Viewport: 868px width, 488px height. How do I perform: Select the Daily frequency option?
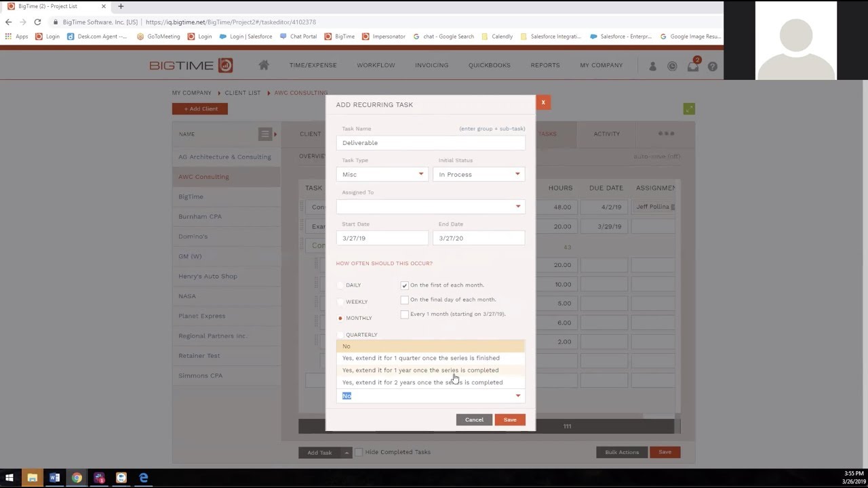pyautogui.click(x=340, y=285)
